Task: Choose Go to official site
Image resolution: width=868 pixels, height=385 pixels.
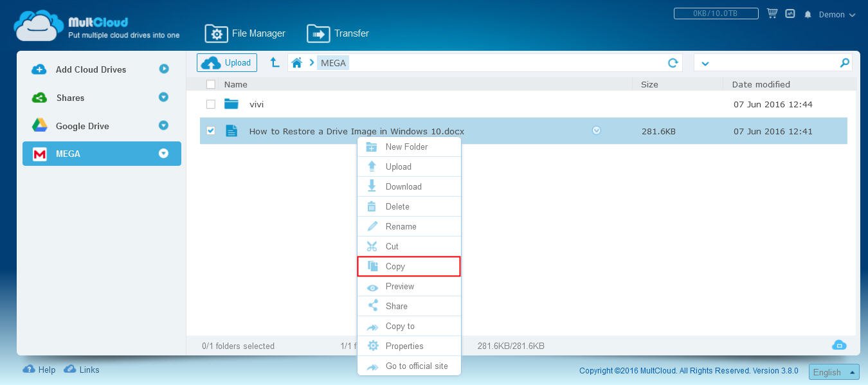Action: point(409,366)
